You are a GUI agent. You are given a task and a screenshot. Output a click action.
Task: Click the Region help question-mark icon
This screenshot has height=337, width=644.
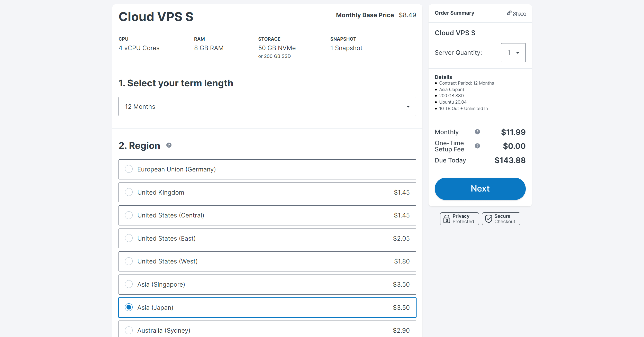click(x=169, y=145)
